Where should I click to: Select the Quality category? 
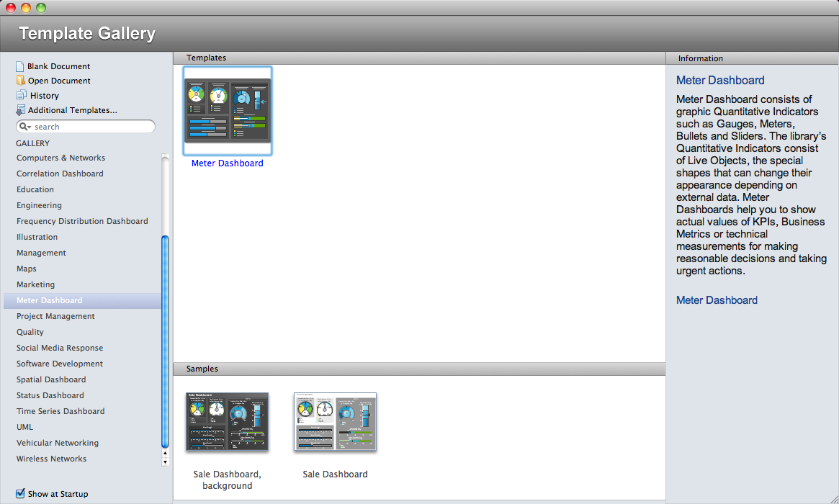[30, 332]
